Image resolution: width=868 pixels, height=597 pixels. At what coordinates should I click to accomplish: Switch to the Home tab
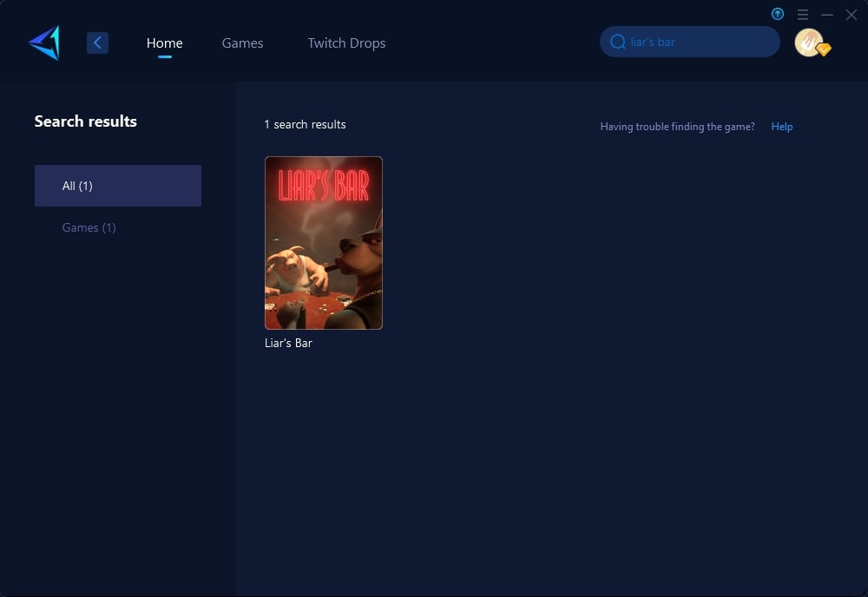pos(164,43)
